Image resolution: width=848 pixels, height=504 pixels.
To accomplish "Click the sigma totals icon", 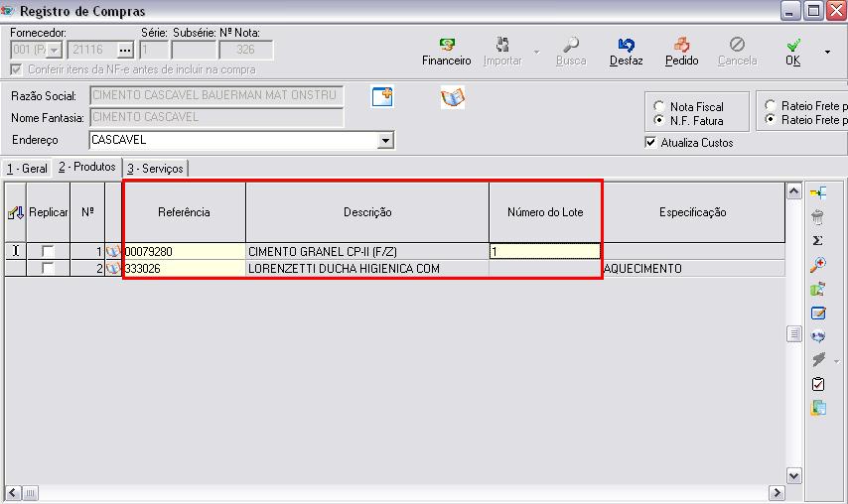I will pyautogui.click(x=818, y=240).
